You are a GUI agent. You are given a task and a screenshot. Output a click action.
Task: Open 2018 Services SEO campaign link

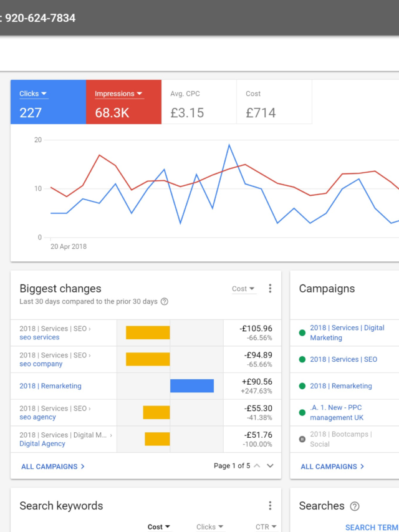(344, 359)
